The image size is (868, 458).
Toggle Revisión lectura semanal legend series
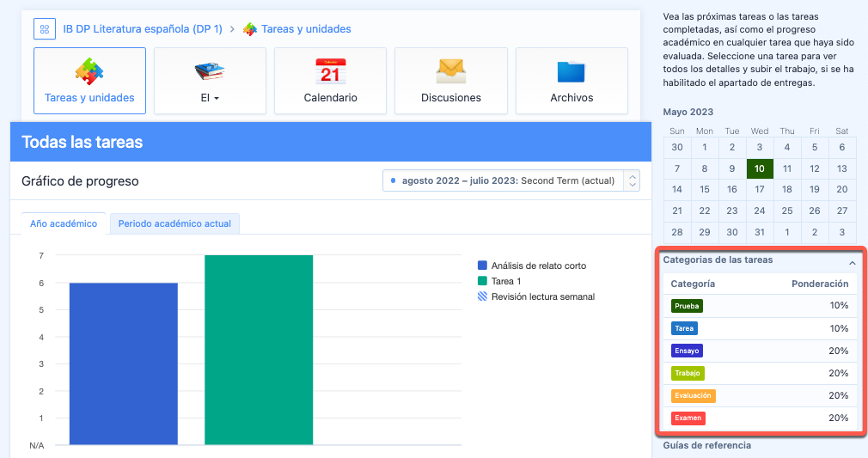542,296
